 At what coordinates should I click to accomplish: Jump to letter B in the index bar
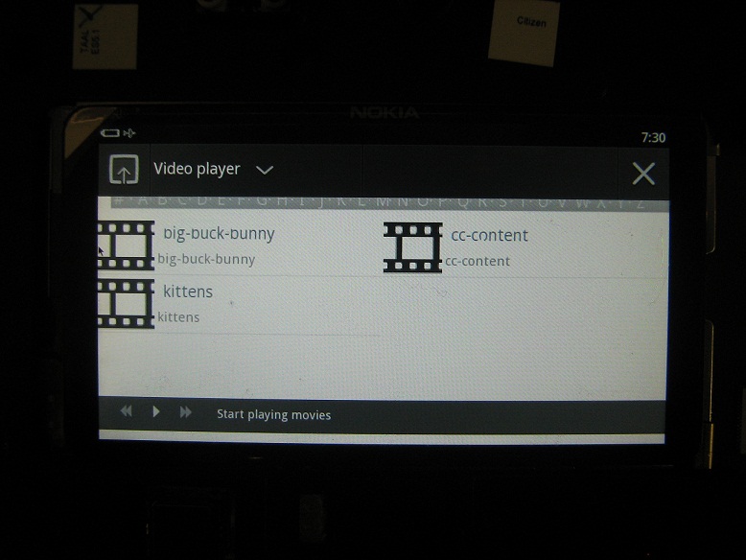point(163,201)
